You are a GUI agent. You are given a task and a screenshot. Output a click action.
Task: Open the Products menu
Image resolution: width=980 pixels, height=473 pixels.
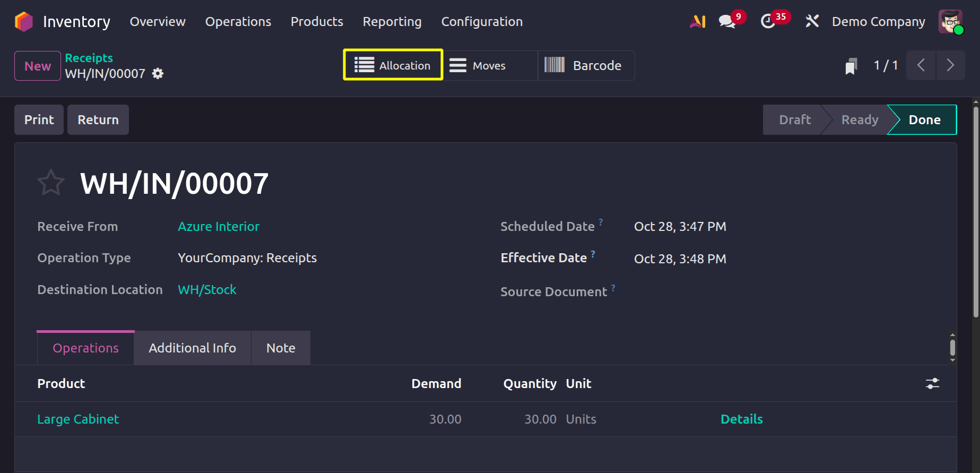[317, 22]
